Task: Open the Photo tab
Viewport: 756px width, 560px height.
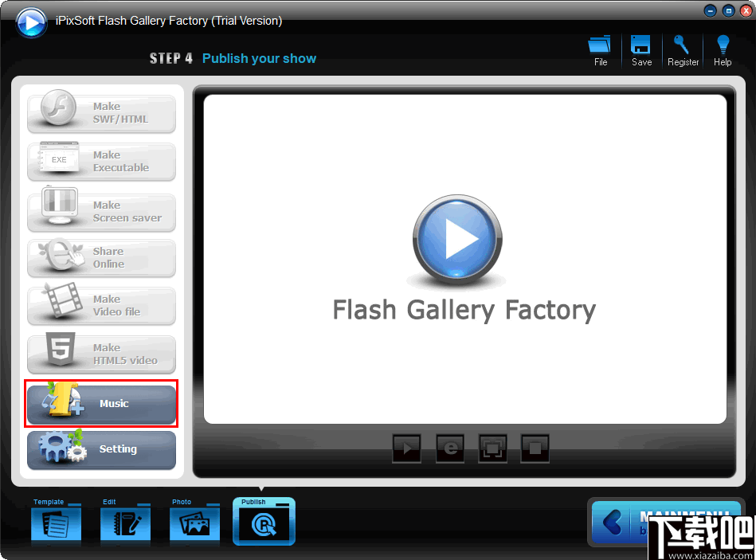Action: click(x=194, y=522)
